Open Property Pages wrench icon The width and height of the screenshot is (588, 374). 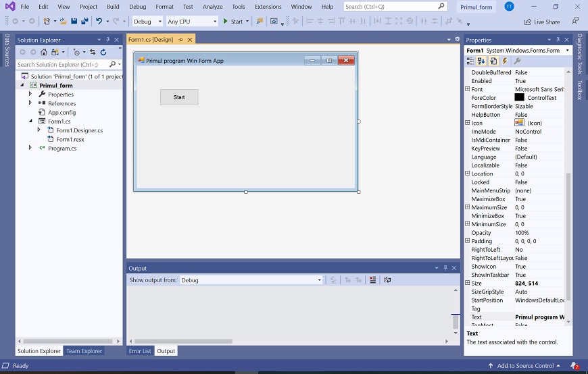tap(517, 61)
